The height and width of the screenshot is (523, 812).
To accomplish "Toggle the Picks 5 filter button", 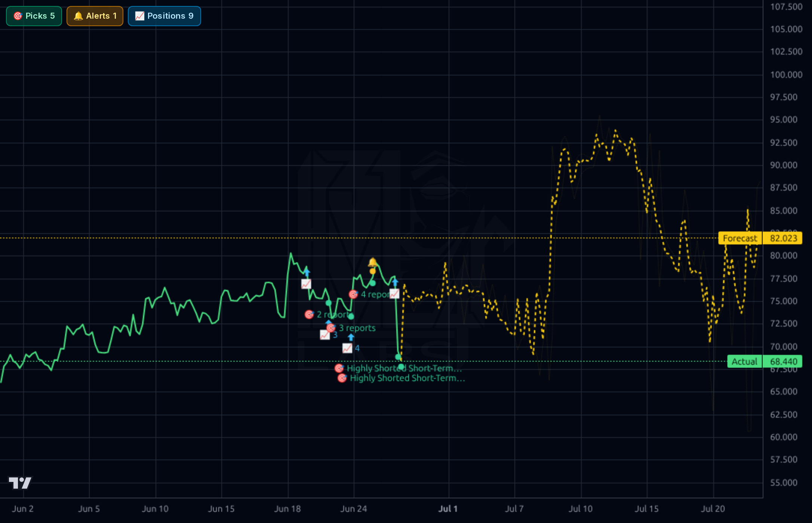I will (x=34, y=16).
